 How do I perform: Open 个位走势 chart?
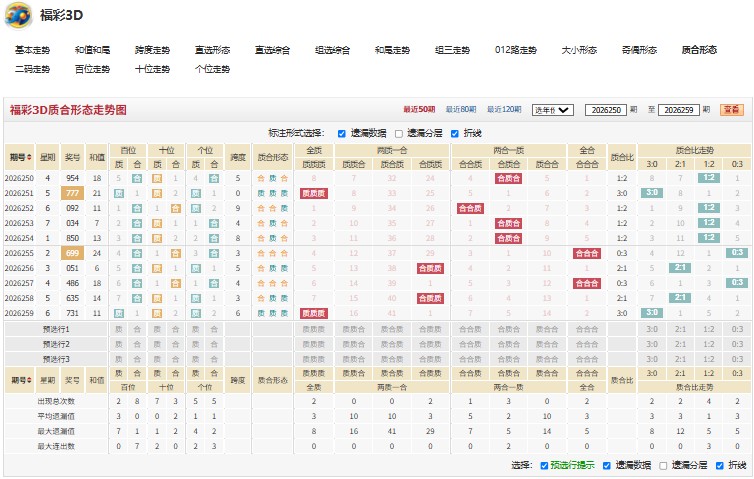tap(213, 69)
